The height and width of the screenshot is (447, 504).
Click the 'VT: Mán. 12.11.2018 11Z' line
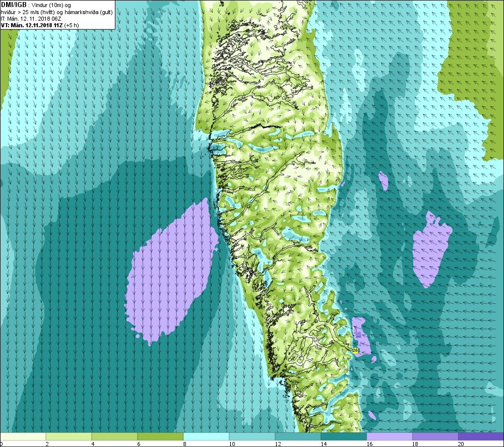(32, 25)
